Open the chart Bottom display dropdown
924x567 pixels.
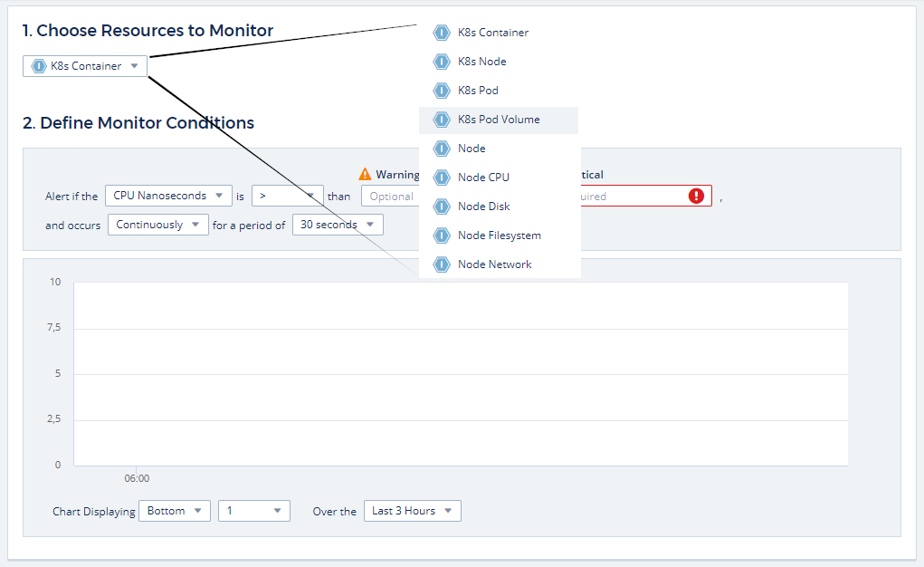174,511
